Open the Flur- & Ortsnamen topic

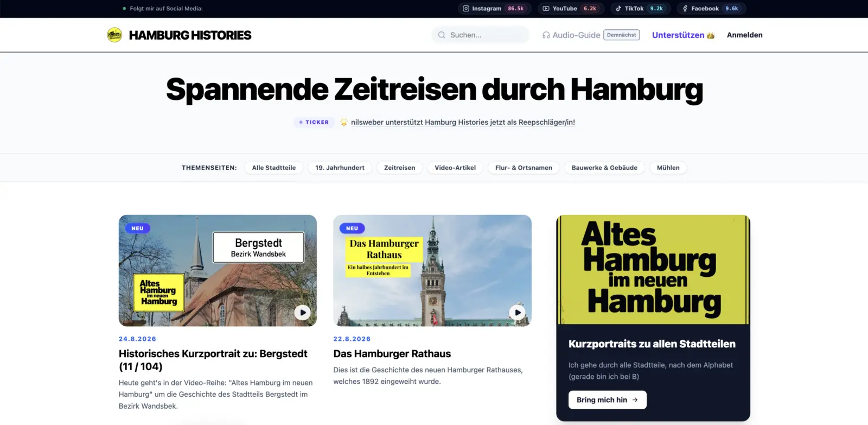click(524, 168)
